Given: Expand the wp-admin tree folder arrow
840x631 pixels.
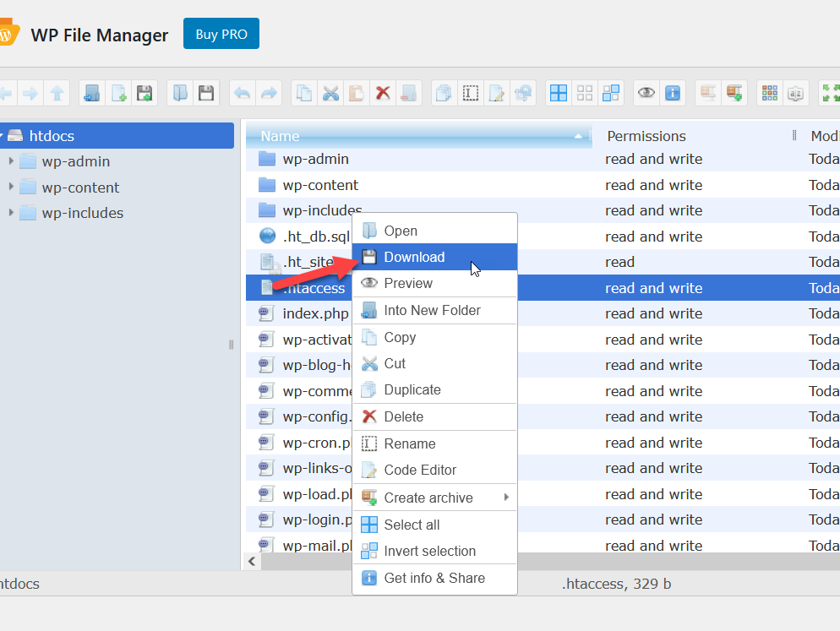Looking at the screenshot, I should click(11, 160).
